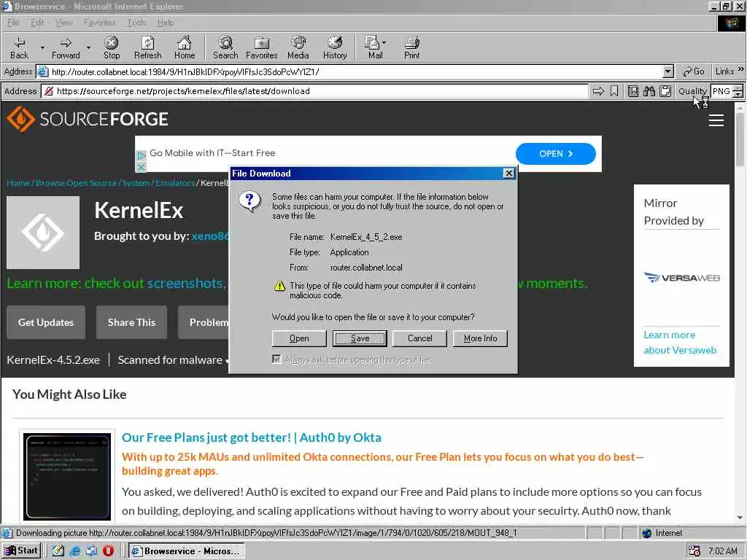Viewport: 747px width, 560px height.
Task: Click the blue OPEN ad button
Action: click(x=555, y=153)
